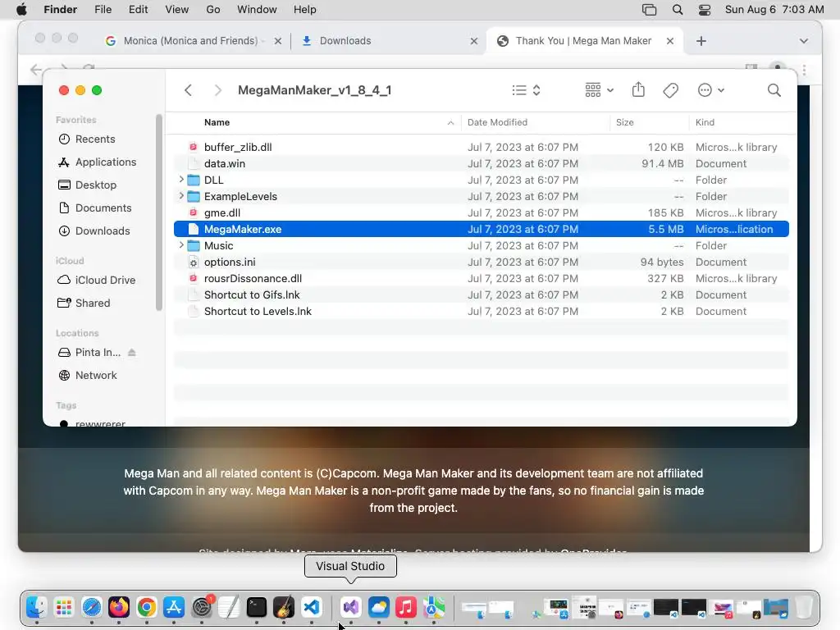Open Finder from the dock
This screenshot has height=630, width=840.
click(36, 608)
